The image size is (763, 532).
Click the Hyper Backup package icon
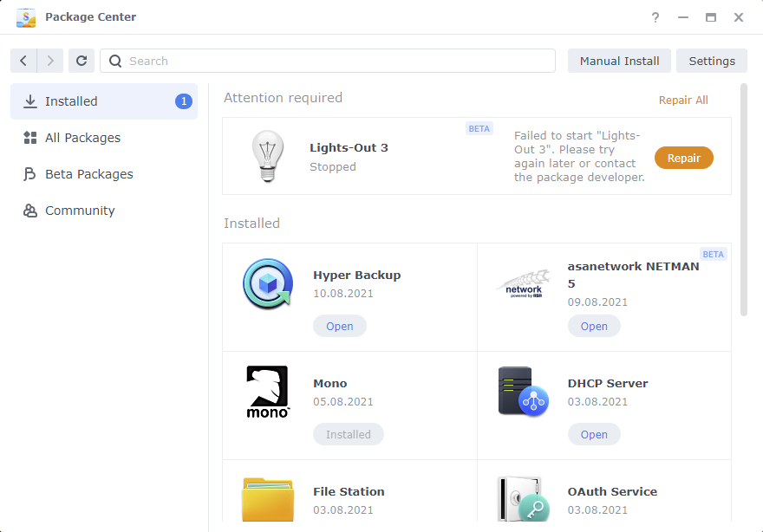(268, 283)
